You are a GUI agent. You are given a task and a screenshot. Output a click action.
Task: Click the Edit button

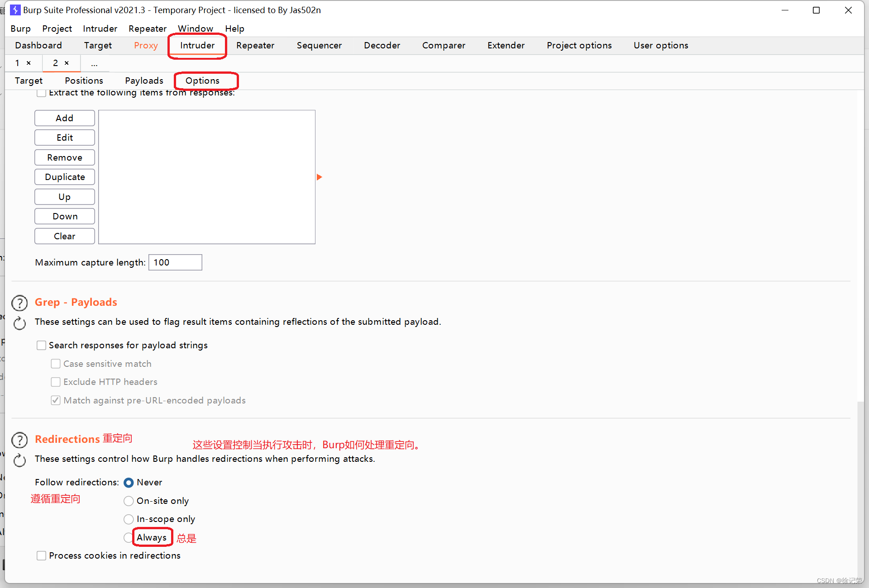point(65,138)
